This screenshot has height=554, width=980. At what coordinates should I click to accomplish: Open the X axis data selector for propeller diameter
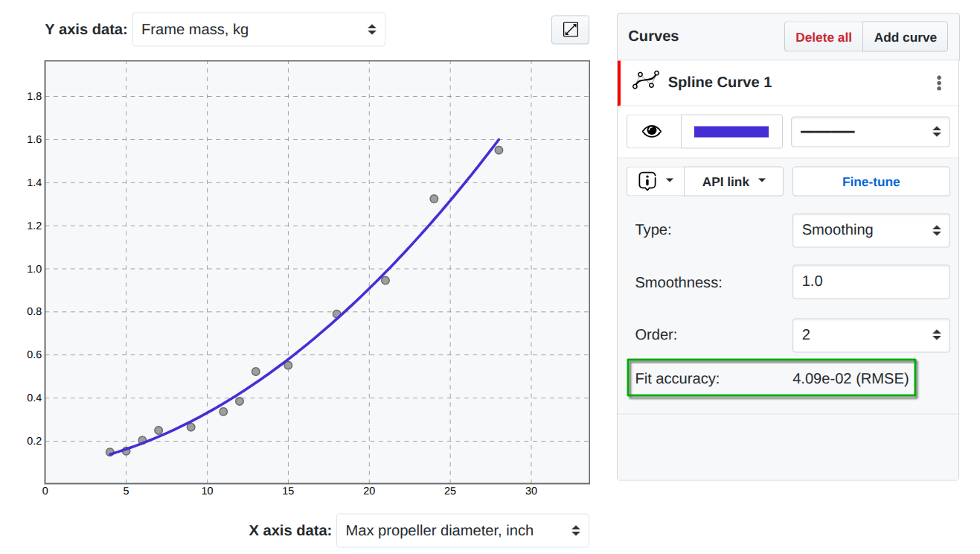pos(462,530)
